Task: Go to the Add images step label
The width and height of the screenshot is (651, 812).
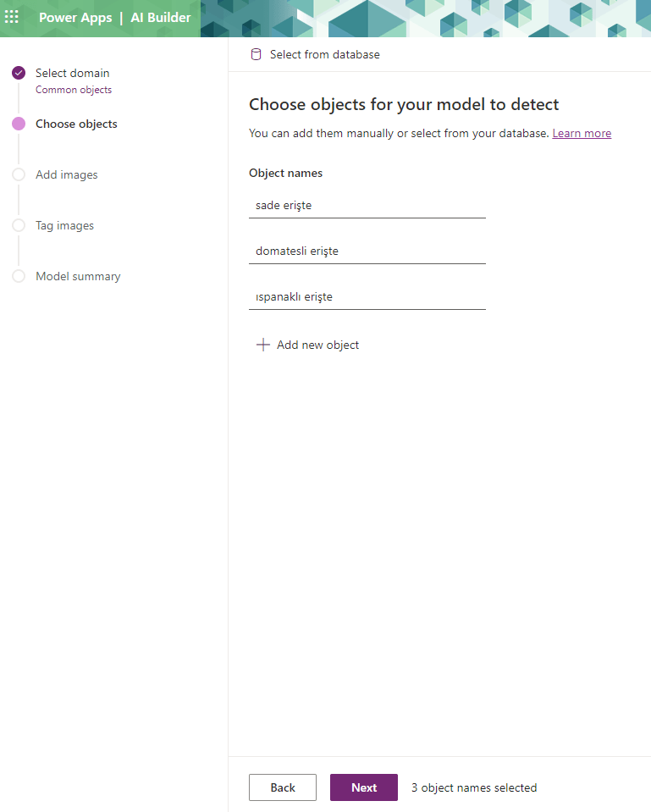Action: point(67,175)
